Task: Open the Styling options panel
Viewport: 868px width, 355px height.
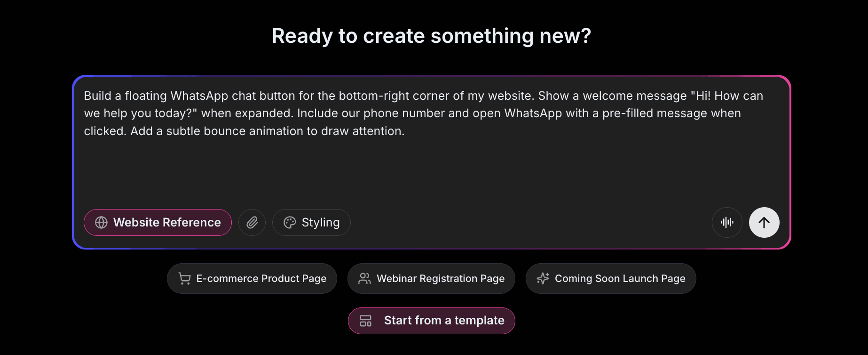Action: [311, 222]
